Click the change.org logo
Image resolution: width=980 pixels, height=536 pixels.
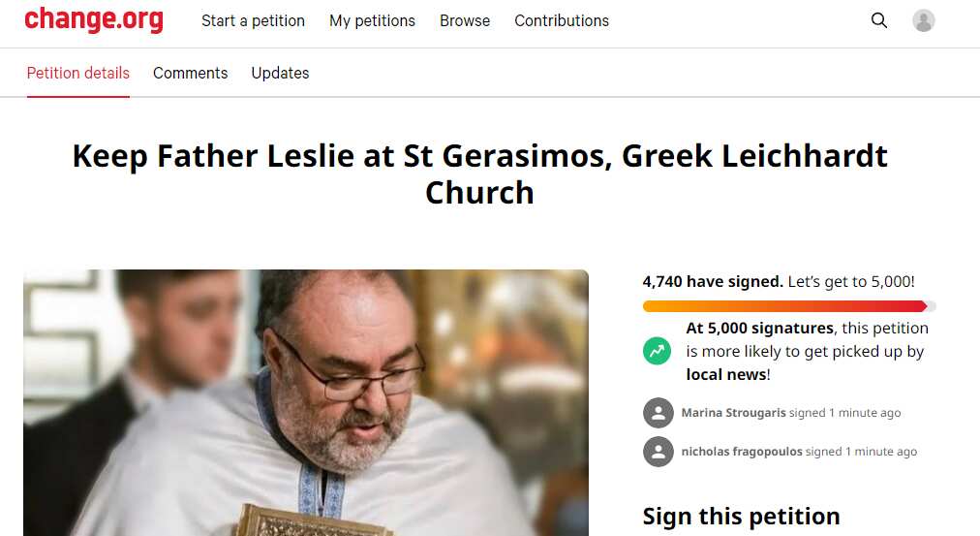94,20
